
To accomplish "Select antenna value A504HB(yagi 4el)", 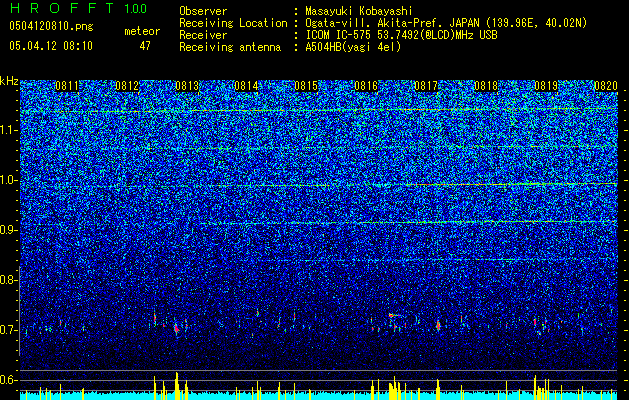I will pyautogui.click(x=353, y=47).
